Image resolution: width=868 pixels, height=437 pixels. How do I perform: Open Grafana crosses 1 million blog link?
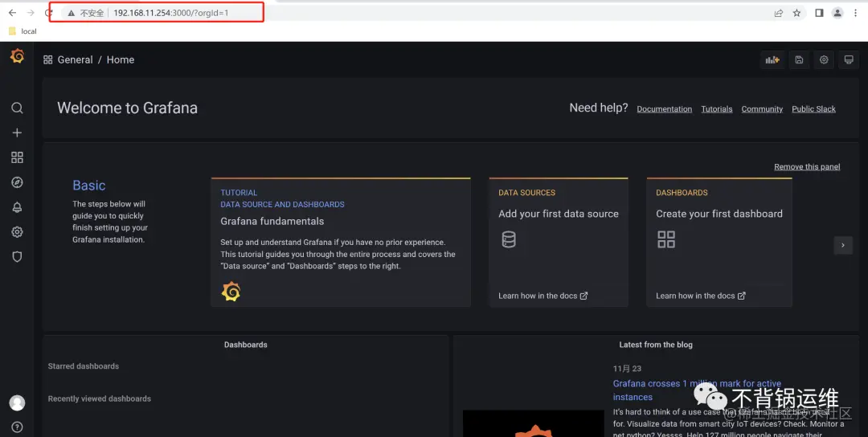pos(697,390)
